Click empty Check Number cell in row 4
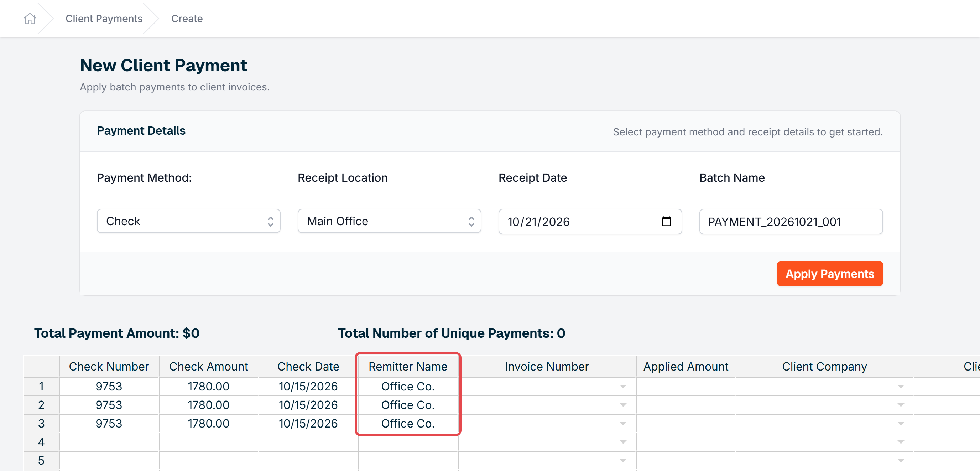The image size is (980, 471). 109,442
